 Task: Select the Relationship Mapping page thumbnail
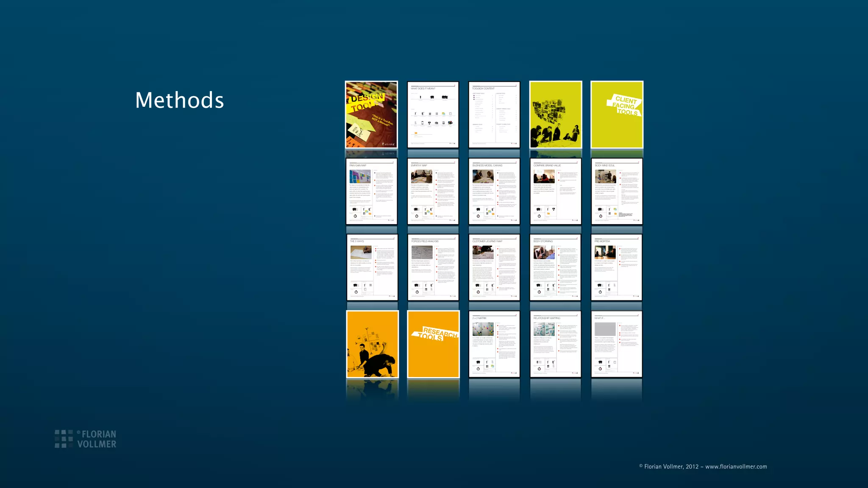coord(555,344)
